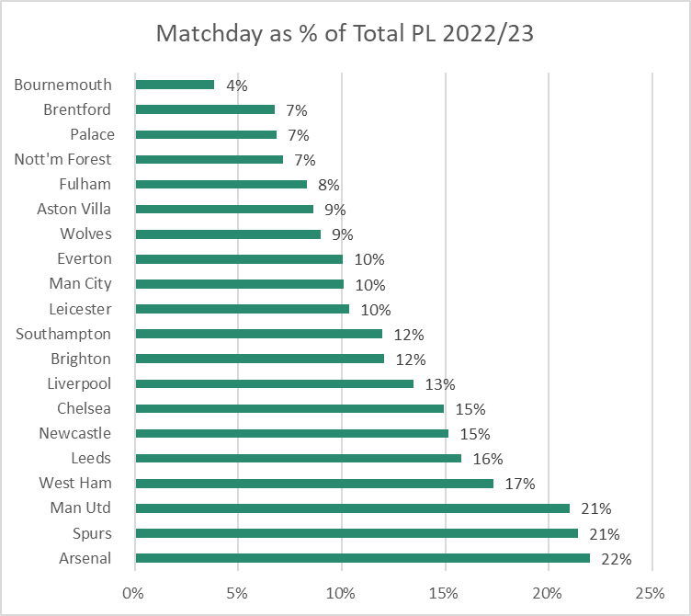Click the 25% x-axis tick label
The image size is (691, 616).
click(x=650, y=594)
